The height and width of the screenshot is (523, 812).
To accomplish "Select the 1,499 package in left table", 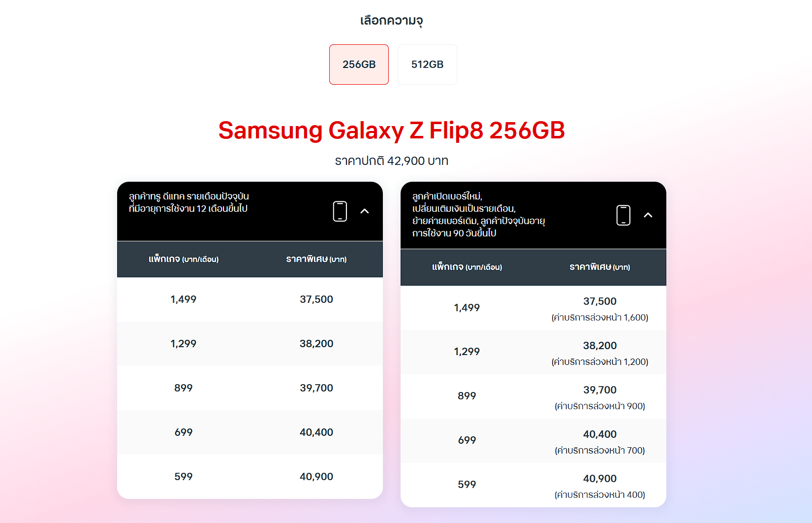I will click(184, 299).
